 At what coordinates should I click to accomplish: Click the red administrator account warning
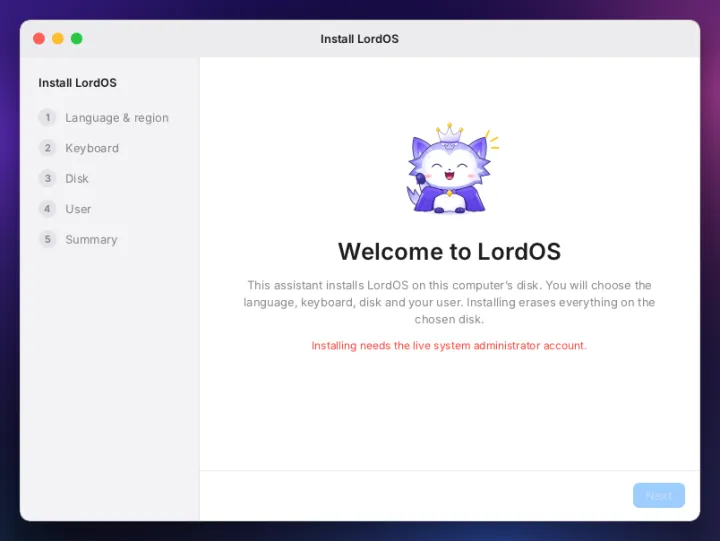449,345
